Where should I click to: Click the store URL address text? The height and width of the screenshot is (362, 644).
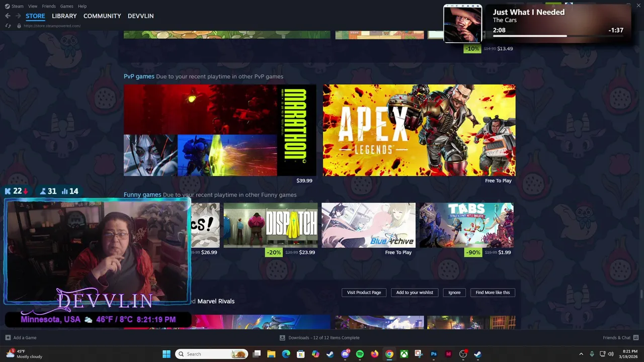coord(52,26)
